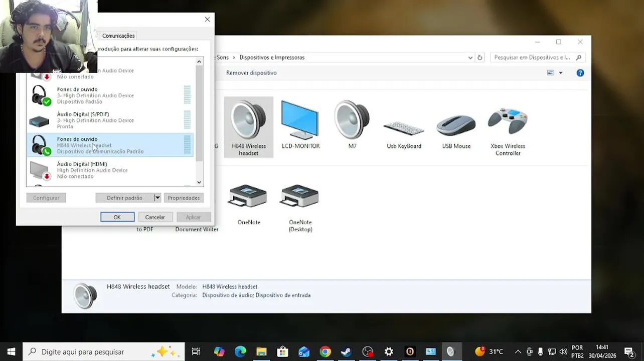The height and width of the screenshot is (361, 644).
Task: Select the Usb KeyBoard device
Action: click(404, 134)
